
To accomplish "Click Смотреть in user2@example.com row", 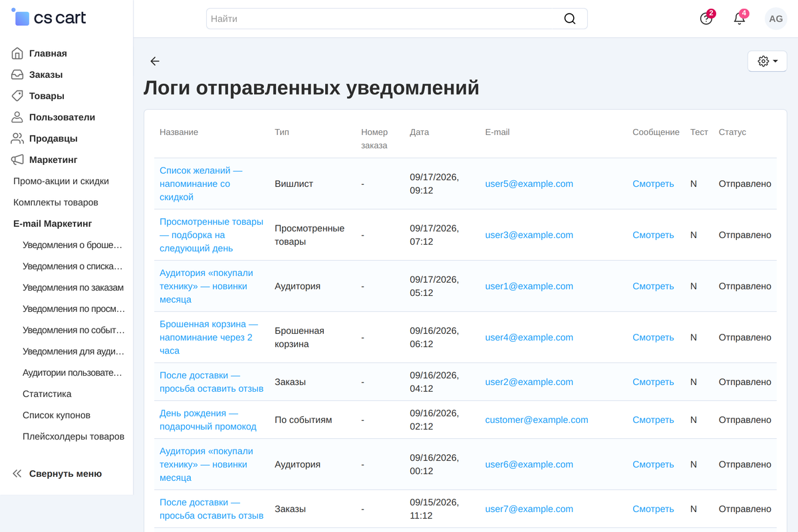I will click(x=653, y=382).
